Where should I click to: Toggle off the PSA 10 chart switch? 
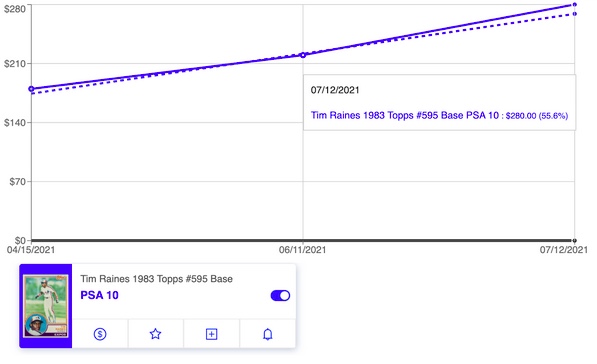(280, 295)
